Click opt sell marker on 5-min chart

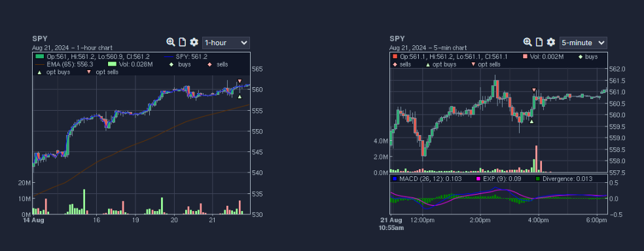pyautogui.click(x=534, y=90)
